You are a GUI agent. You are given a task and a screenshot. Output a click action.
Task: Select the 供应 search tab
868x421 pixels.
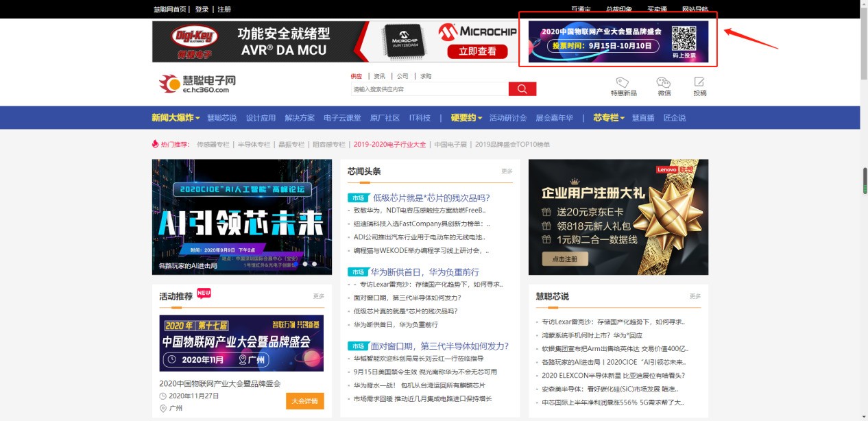pos(356,76)
